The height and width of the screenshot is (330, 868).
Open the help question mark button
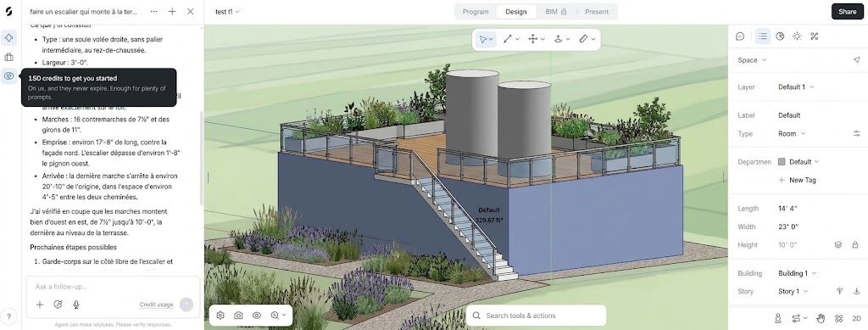point(8,316)
